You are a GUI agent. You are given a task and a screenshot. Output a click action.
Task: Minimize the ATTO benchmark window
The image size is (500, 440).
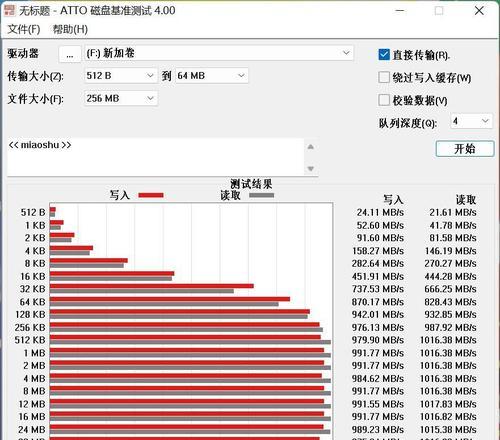coord(400,11)
